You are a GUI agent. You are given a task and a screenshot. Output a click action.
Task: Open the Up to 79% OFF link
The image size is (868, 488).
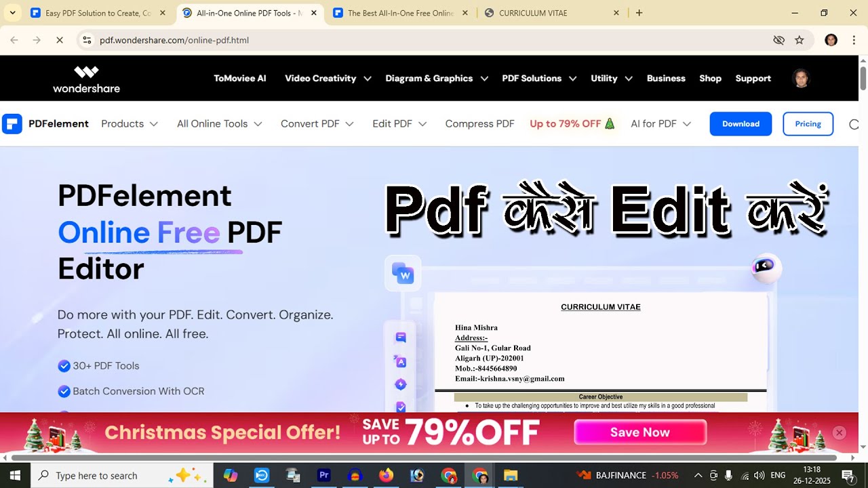click(x=572, y=124)
